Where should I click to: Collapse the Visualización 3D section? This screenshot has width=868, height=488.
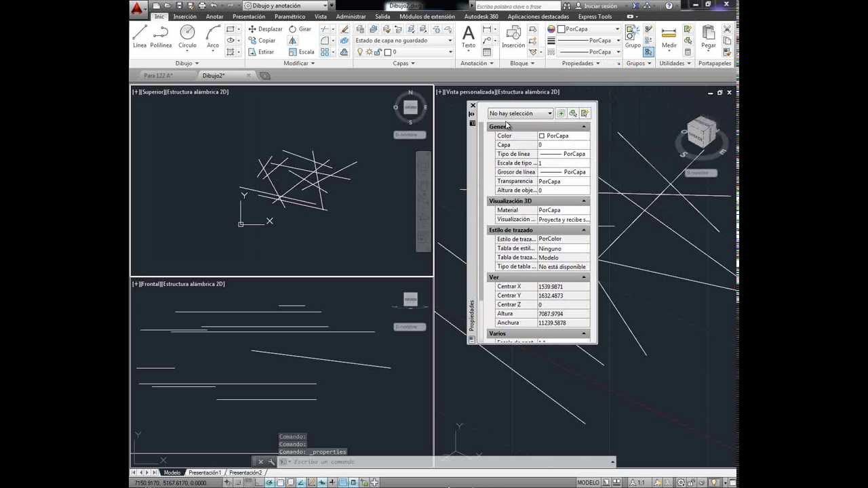pos(583,201)
